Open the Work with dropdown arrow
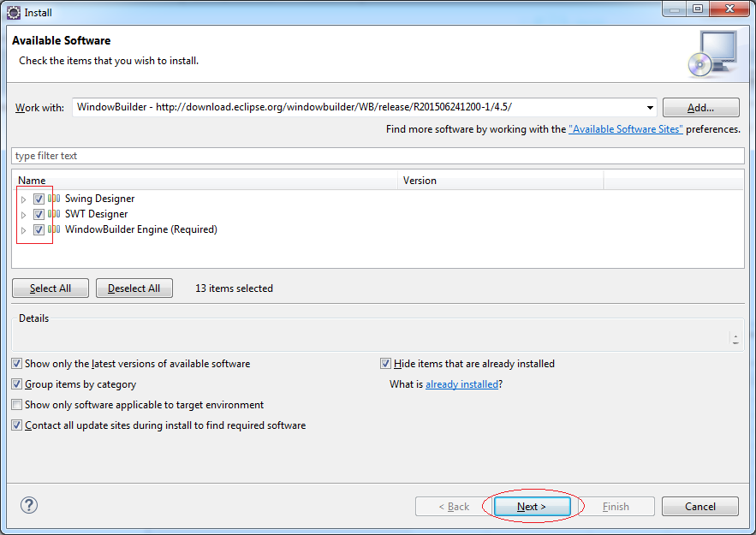Viewport: 756px width, 535px height. click(650, 108)
